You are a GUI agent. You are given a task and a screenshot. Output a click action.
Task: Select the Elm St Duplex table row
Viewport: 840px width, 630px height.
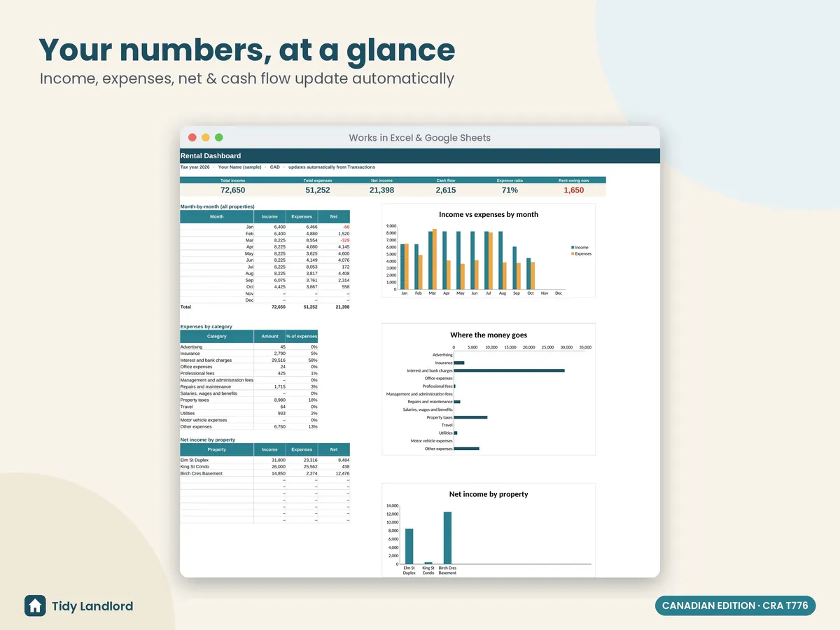265,460
